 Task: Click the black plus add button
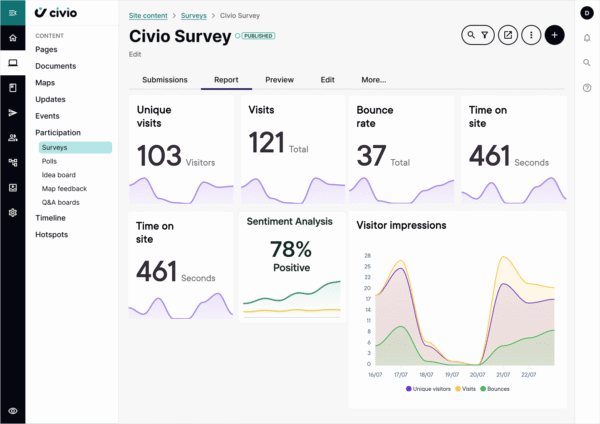coord(555,35)
